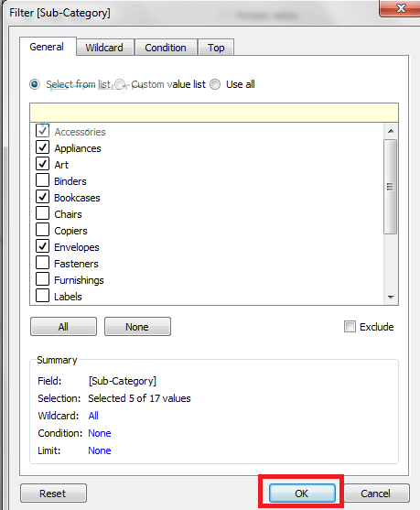Uncheck the Envelopes item
420x510 pixels.
[43, 246]
